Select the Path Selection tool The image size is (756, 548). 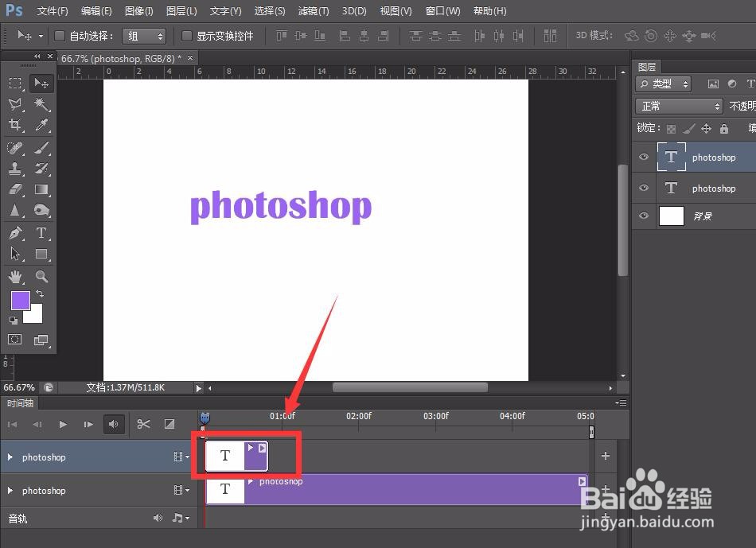tap(15, 254)
